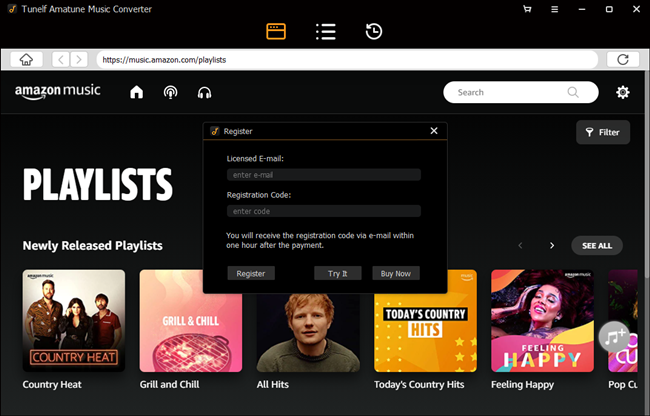650x416 pixels.
Task: Click the Amazon Music search field
Action: click(521, 92)
